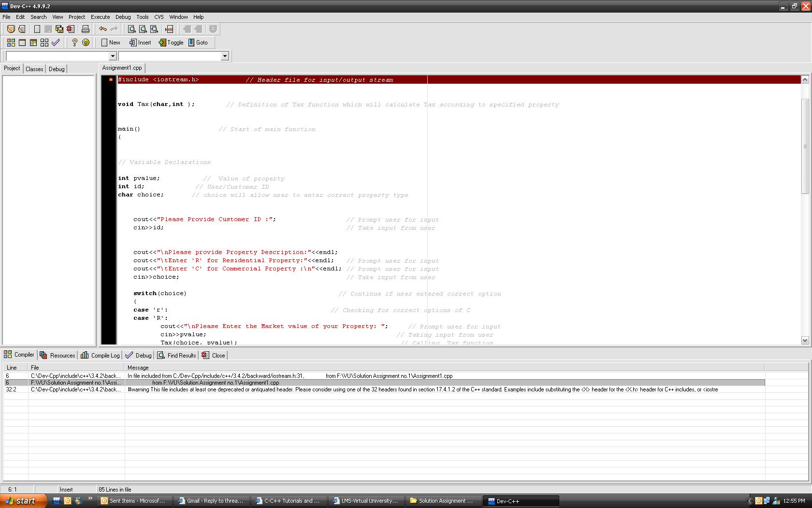Click New in the toolbar
The width and height of the screenshot is (812, 508).
[111, 43]
